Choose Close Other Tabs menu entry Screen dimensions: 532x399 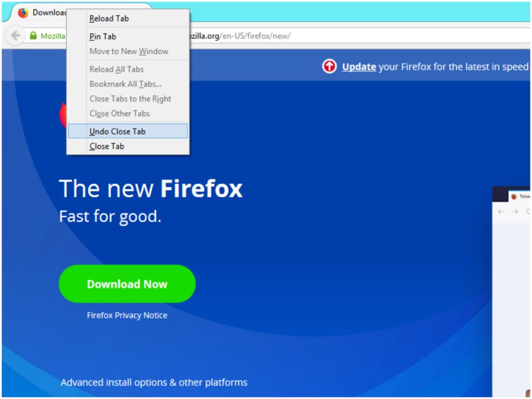coord(128,114)
